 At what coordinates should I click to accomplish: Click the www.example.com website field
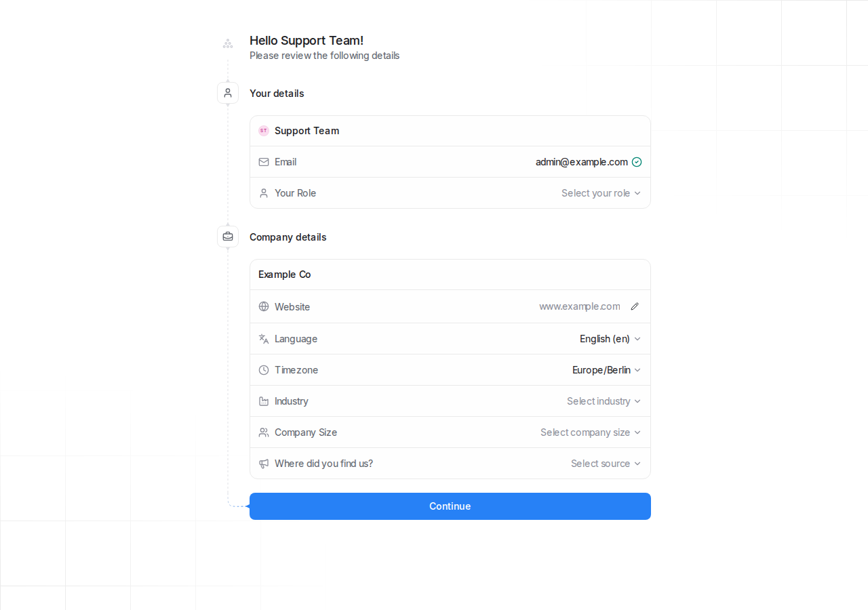click(x=579, y=306)
